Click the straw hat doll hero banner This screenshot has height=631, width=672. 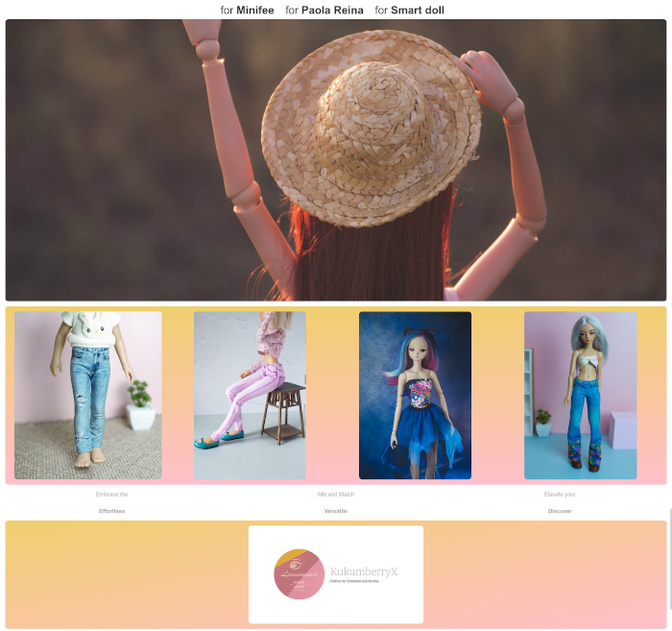[336, 159]
